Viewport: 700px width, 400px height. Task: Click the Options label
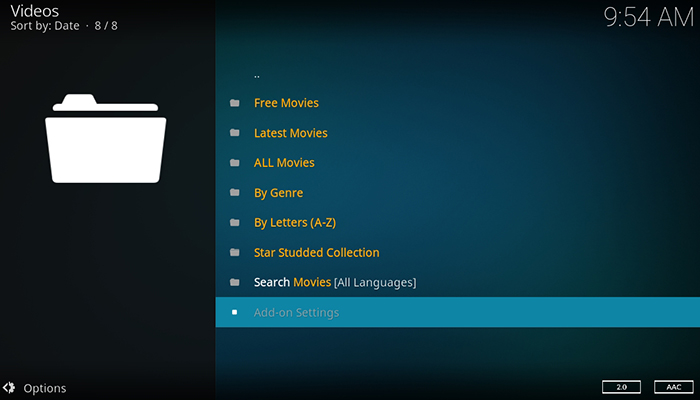click(x=45, y=388)
